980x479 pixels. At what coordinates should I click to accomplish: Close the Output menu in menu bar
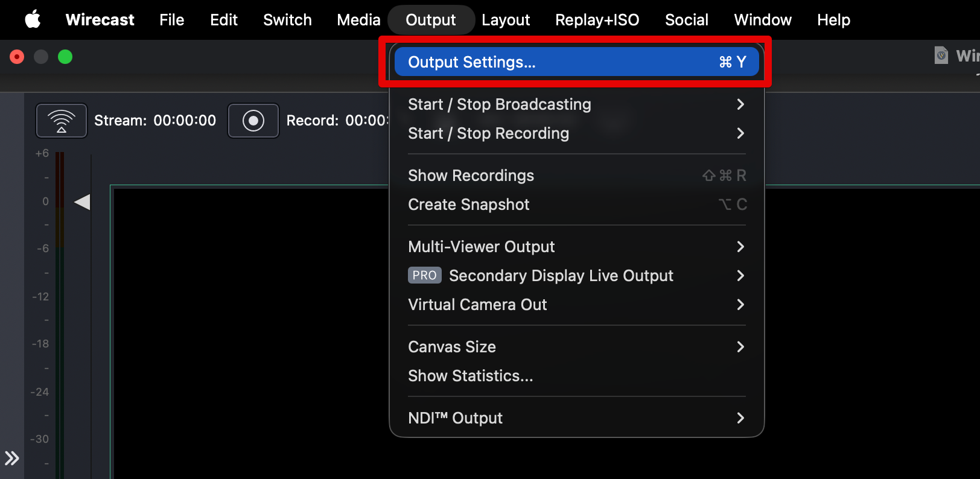(x=431, y=20)
